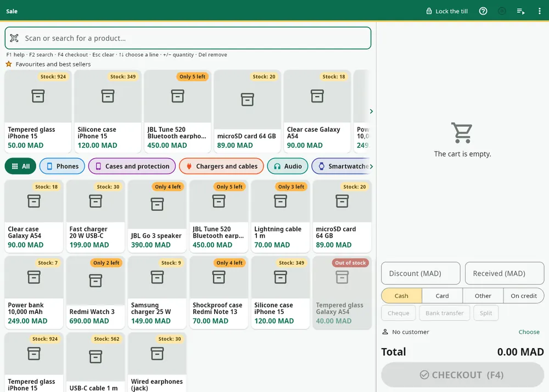This screenshot has height=392, width=549.
Task: Click the box icon on Lightning cable 1 m
Action: point(281,201)
